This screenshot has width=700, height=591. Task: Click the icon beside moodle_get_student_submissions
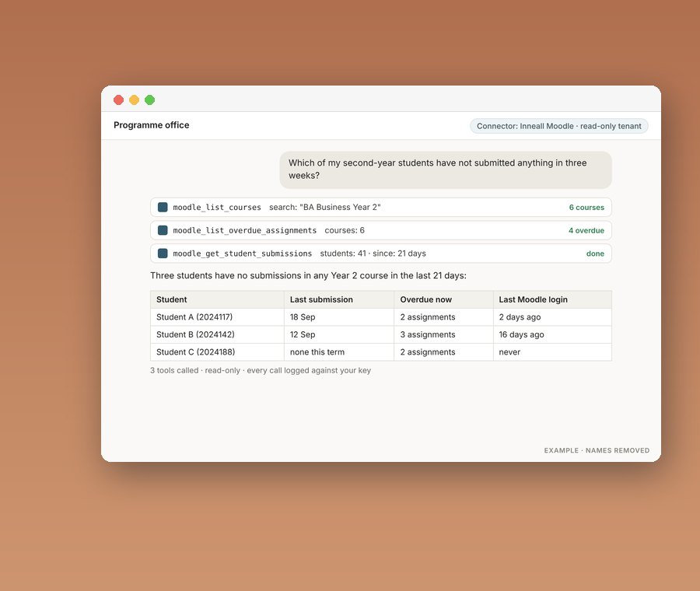tap(163, 254)
